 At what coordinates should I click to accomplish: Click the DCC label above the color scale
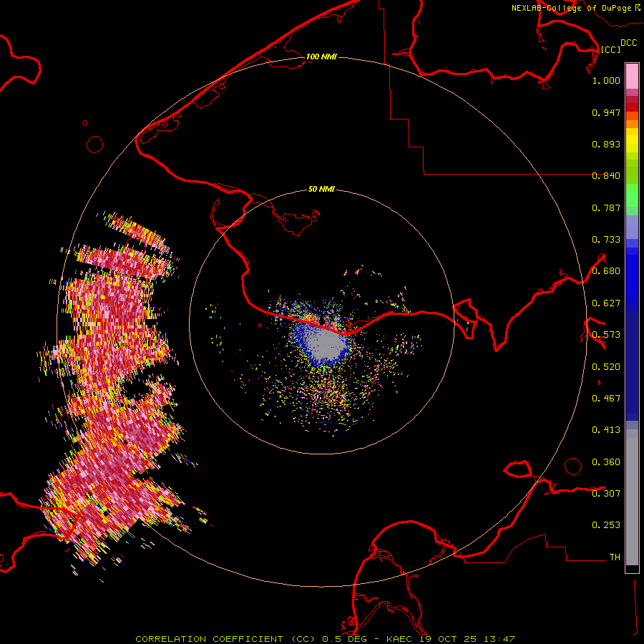(x=628, y=43)
